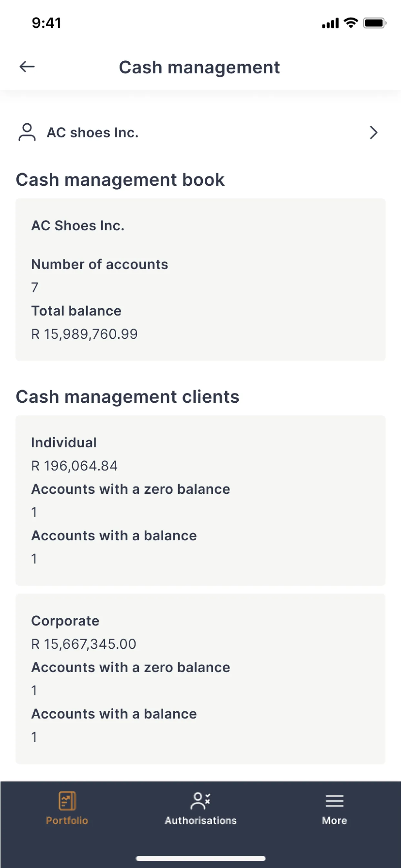401x868 pixels.
Task: Expand the AC shoes Inc. chevron
Action: click(373, 132)
